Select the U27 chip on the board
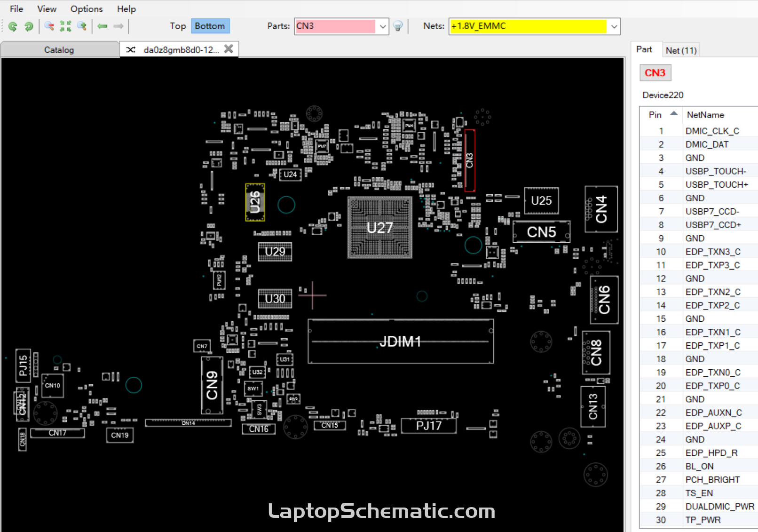This screenshot has width=758, height=532. (380, 228)
